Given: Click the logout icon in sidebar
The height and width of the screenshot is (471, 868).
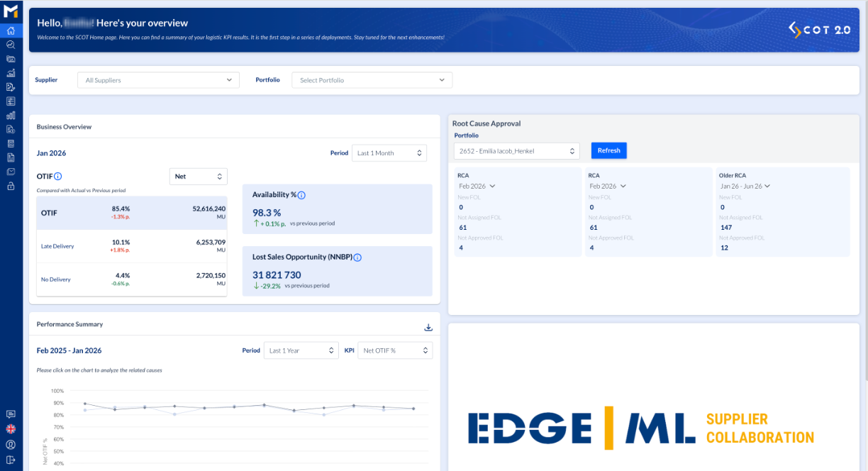Looking at the screenshot, I should (x=11, y=460).
